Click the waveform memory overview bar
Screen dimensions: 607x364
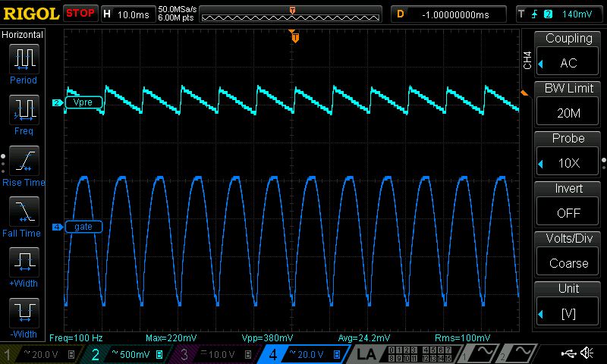pyautogui.click(x=291, y=14)
